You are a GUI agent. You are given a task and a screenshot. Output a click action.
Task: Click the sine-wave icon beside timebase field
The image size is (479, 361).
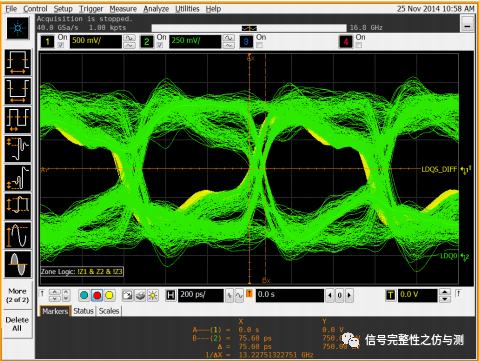(239, 295)
